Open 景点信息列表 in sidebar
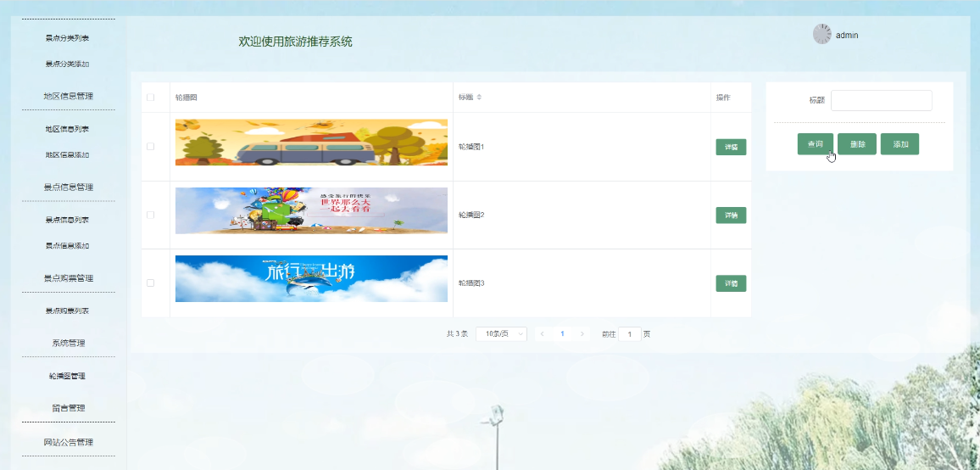The height and width of the screenshot is (470, 980). pos(67,220)
